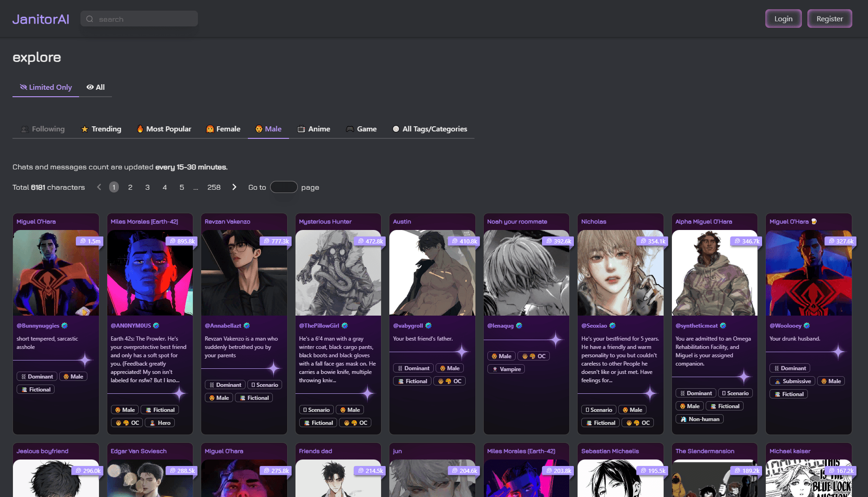Screen dimensions: 868x497
Task: Click the search magnifier icon
Action: (90, 19)
